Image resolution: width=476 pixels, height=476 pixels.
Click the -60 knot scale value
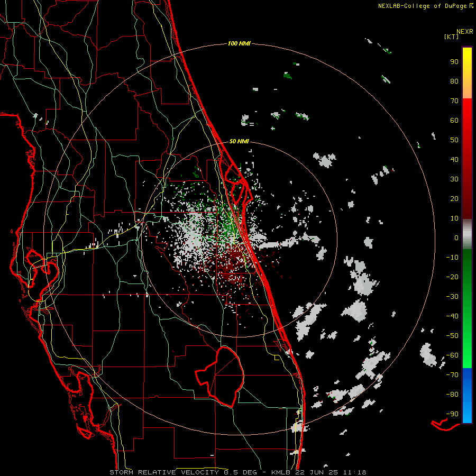point(452,355)
